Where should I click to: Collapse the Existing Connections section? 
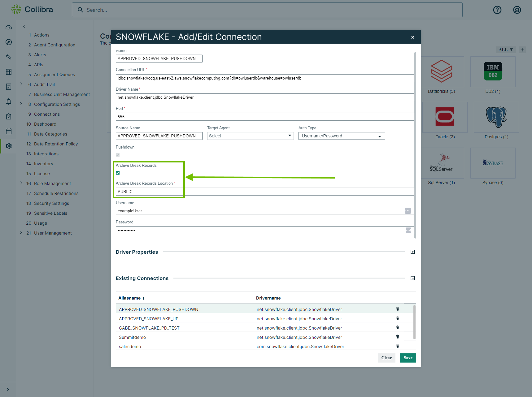tap(412, 278)
